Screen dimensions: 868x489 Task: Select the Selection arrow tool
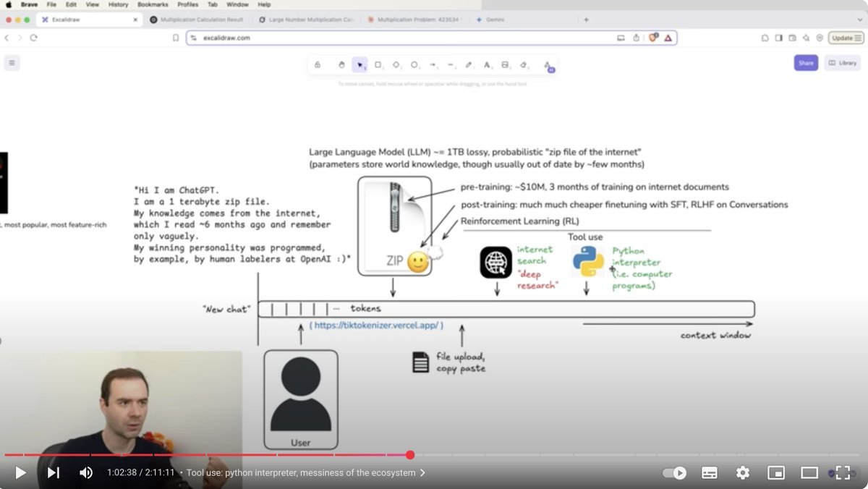click(360, 65)
